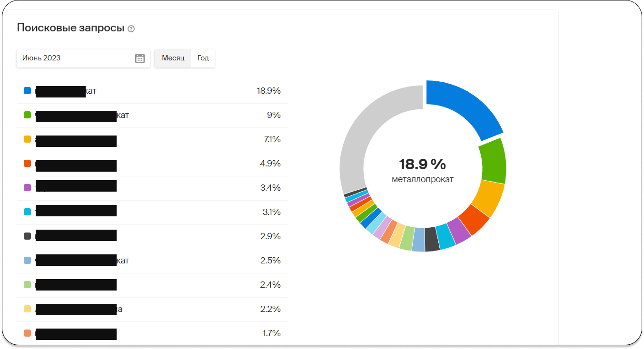The image size is (644, 349).
Task: Open the calendar date picker icon
Action: pos(140,58)
